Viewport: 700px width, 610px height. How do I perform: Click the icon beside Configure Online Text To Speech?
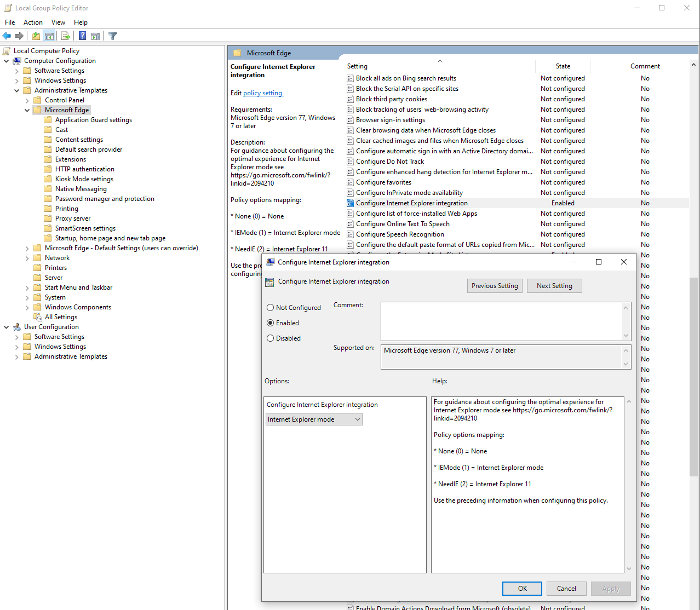(350, 224)
